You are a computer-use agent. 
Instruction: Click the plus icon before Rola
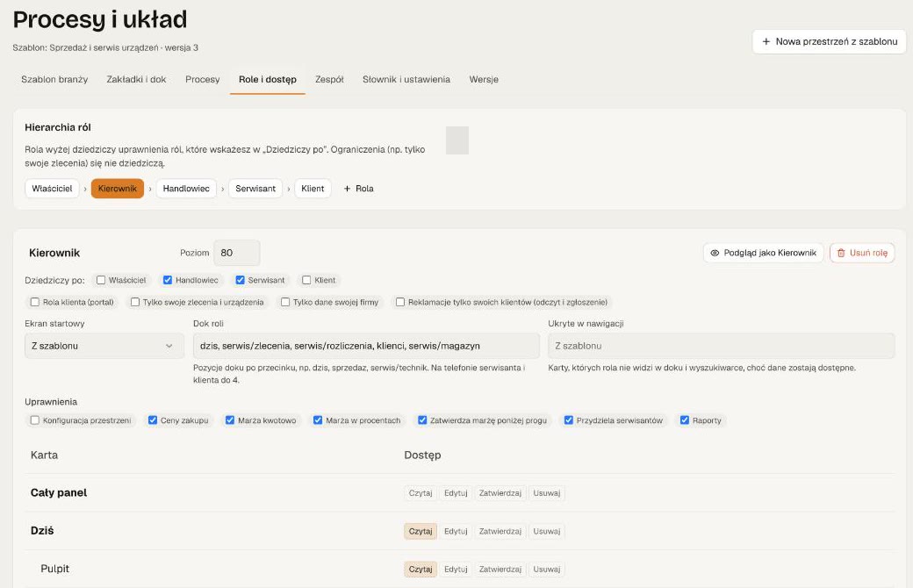click(x=348, y=189)
